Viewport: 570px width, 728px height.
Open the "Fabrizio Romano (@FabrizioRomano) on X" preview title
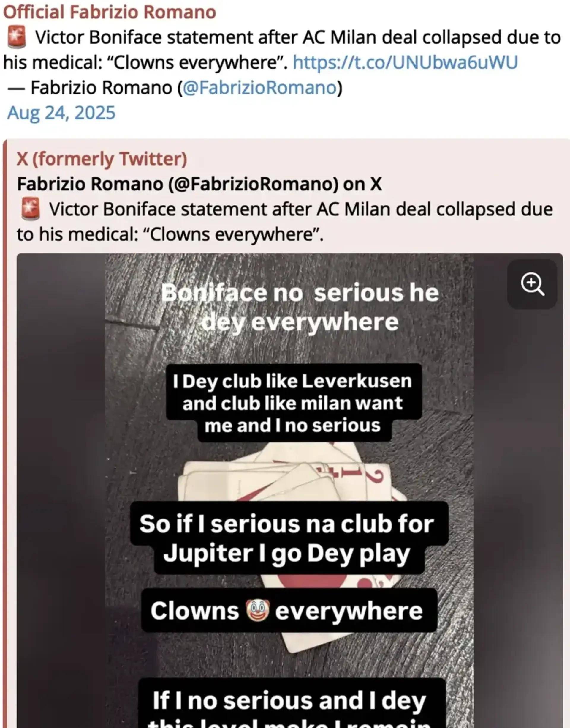coord(199,184)
